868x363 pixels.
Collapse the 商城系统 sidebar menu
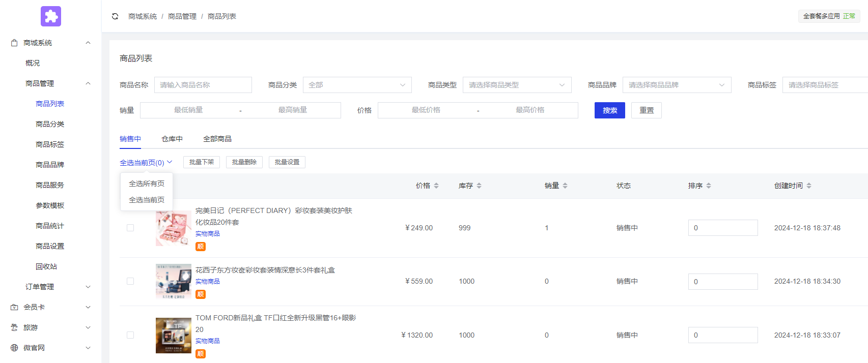point(88,43)
